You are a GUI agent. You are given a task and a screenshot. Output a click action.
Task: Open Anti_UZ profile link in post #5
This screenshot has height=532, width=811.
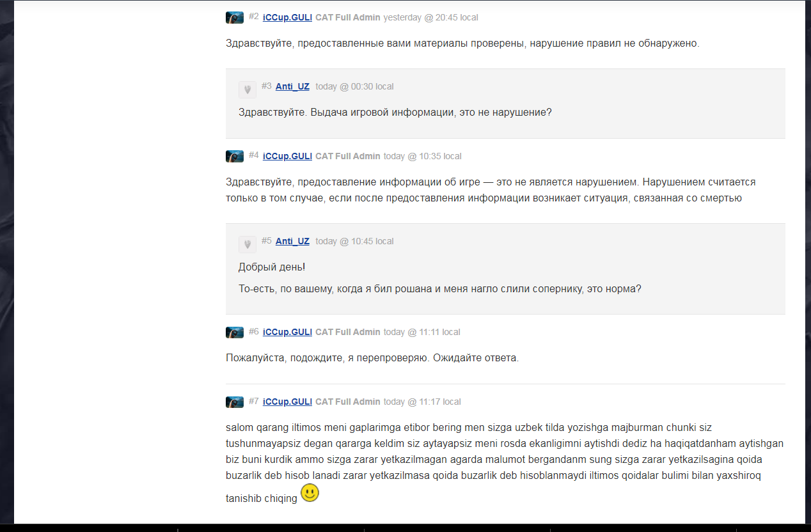(x=292, y=241)
